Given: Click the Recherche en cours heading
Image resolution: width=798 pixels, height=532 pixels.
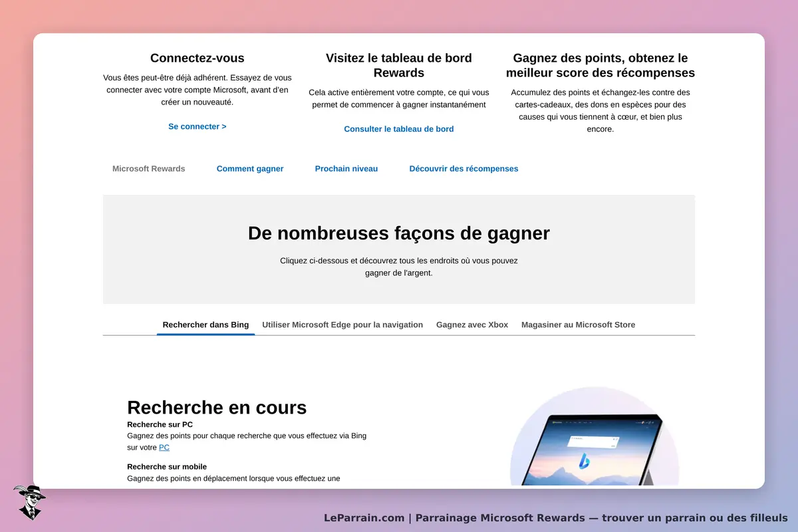Looking at the screenshot, I should [217, 407].
